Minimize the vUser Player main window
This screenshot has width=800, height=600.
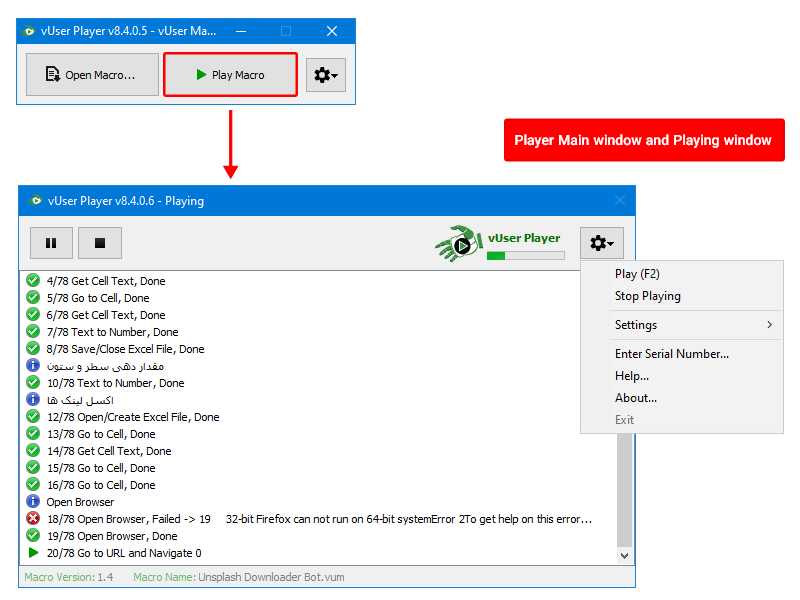[x=241, y=31]
